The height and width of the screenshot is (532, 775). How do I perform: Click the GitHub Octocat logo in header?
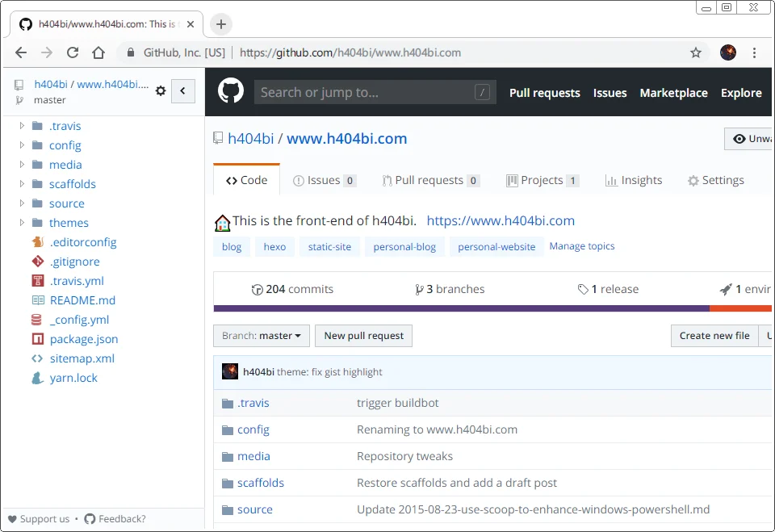coord(231,92)
